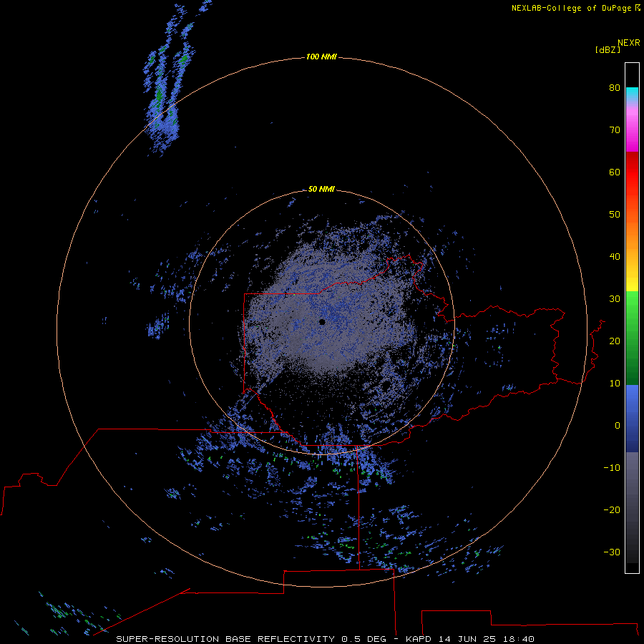Select the 30 dBZ scale value
The width and height of the screenshot is (644, 644).
click(615, 298)
